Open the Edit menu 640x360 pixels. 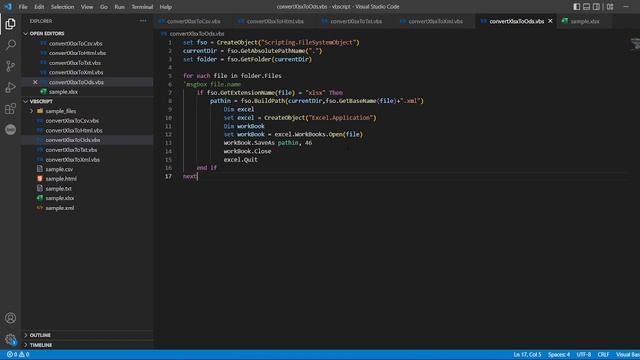pos(39,7)
